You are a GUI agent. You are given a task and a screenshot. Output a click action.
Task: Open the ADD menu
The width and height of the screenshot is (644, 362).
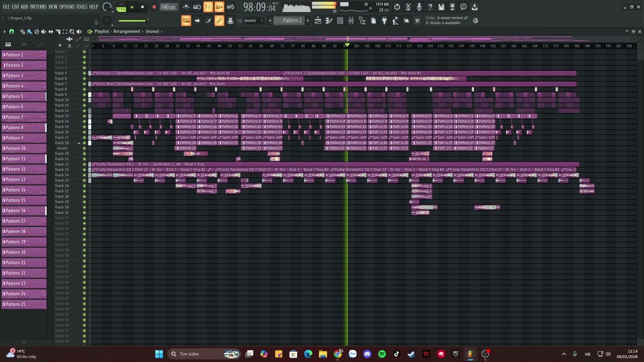[x=24, y=7]
